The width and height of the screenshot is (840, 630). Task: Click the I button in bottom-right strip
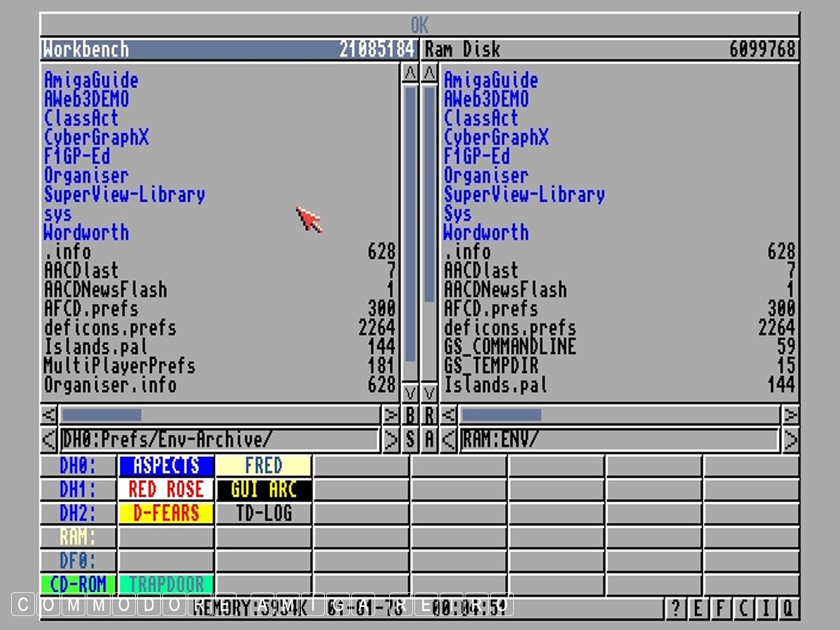coord(765,608)
